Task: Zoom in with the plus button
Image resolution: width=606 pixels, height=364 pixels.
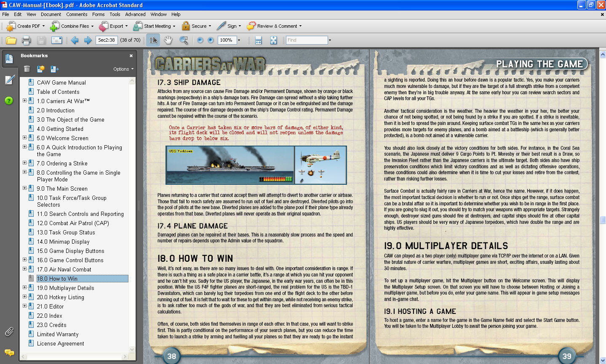Action: pos(211,40)
